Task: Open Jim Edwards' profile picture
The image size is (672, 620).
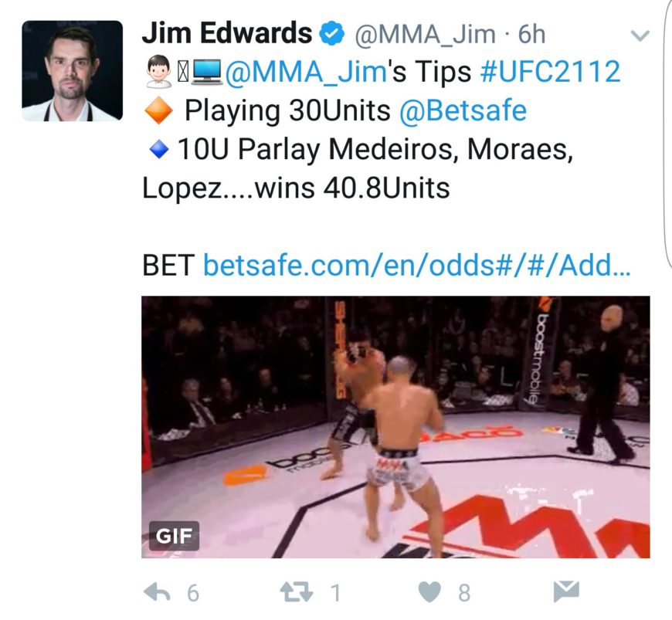Action: coord(73,71)
